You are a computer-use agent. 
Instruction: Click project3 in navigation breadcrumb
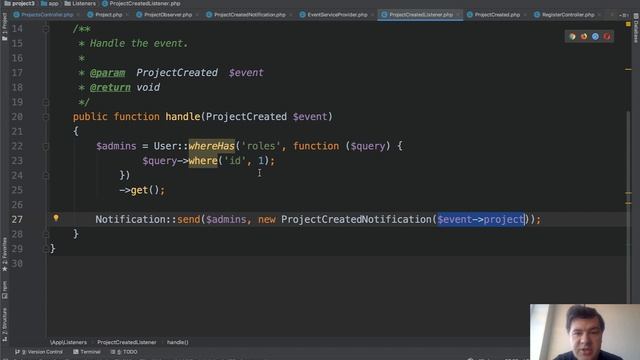20,4
